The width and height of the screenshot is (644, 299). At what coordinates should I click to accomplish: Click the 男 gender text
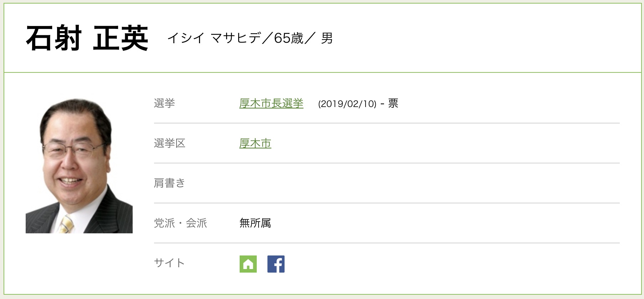pyautogui.click(x=327, y=38)
